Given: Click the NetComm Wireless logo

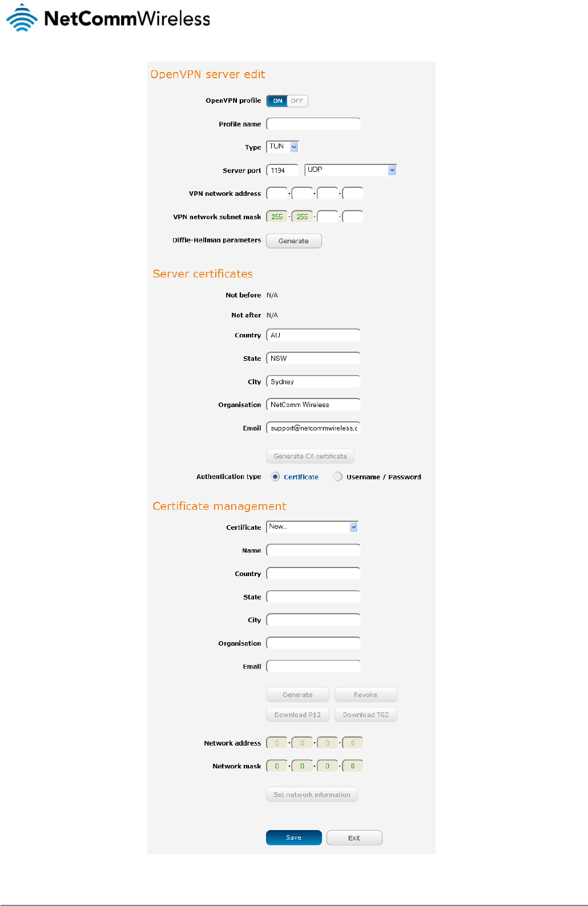Looking at the screenshot, I should pos(108,18).
